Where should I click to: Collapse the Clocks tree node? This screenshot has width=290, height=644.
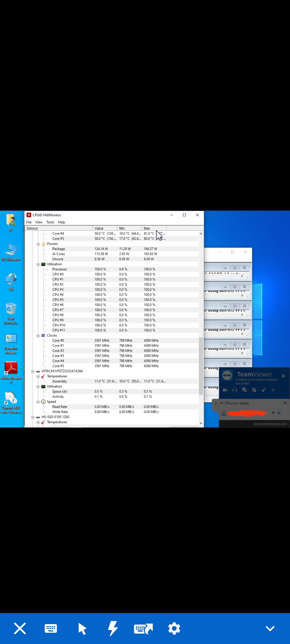click(x=38, y=336)
